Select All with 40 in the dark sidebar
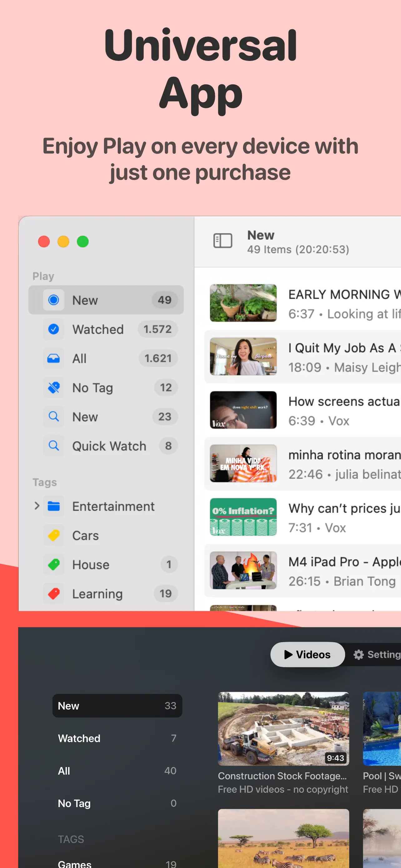This screenshot has width=401, height=868. click(117, 771)
